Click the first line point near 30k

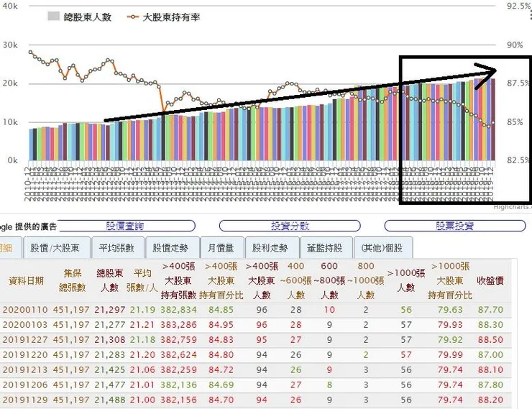pos(30,52)
